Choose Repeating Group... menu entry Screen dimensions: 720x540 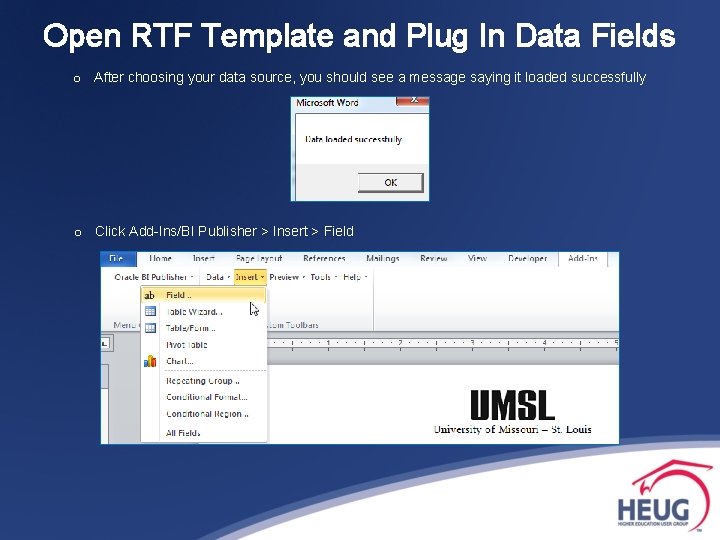coord(203,381)
